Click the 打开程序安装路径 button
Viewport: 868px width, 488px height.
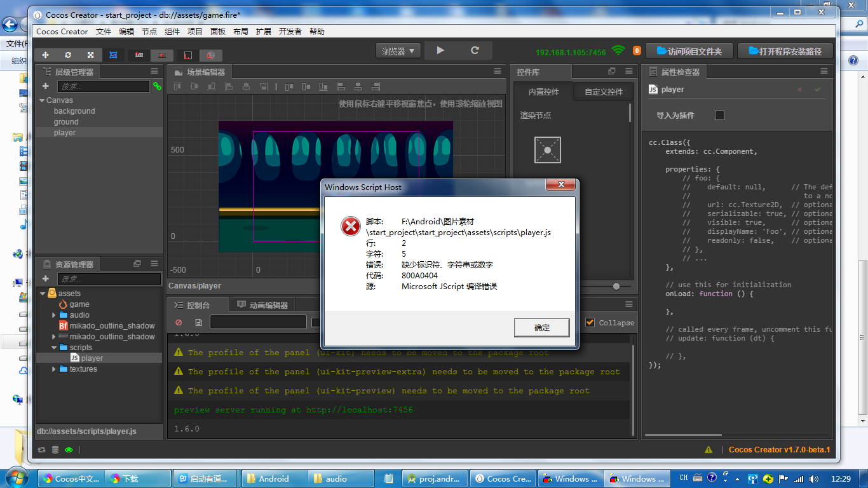tap(785, 51)
